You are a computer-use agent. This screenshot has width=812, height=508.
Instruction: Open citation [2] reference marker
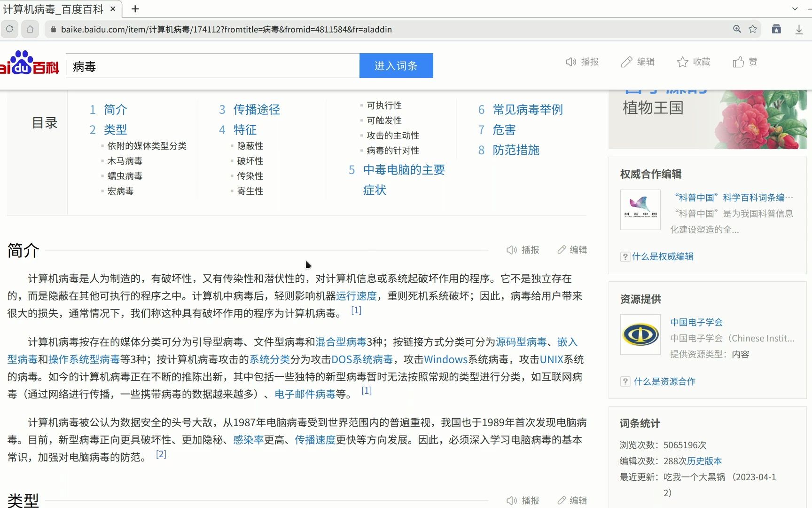pos(161,454)
